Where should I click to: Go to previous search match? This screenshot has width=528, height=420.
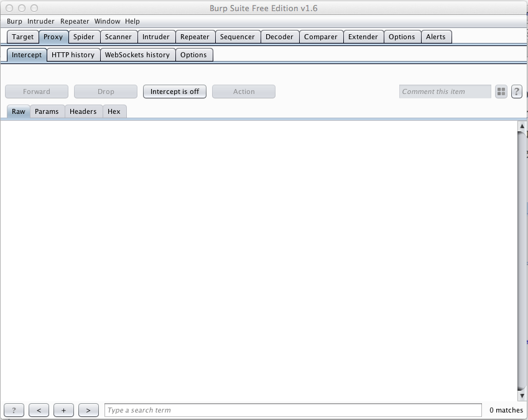[x=39, y=410]
